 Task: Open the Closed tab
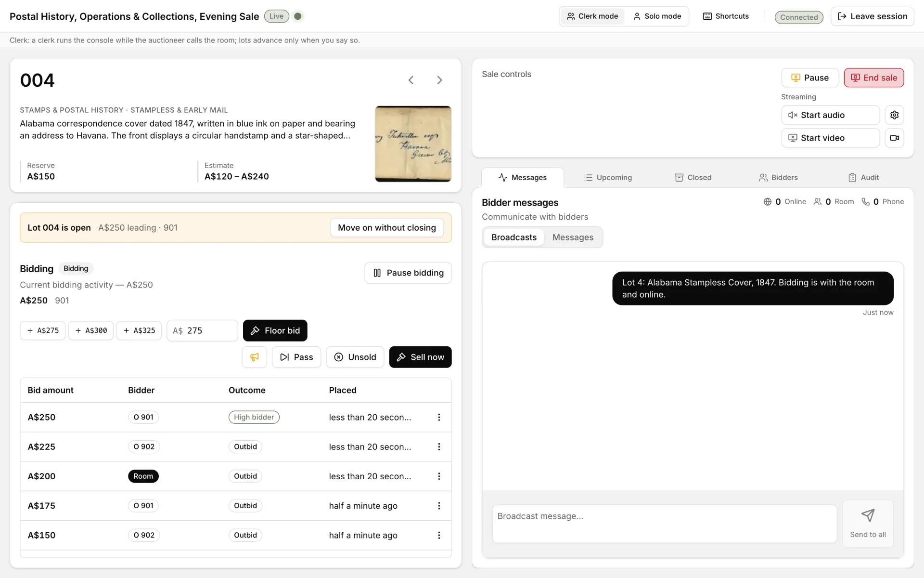tap(693, 178)
